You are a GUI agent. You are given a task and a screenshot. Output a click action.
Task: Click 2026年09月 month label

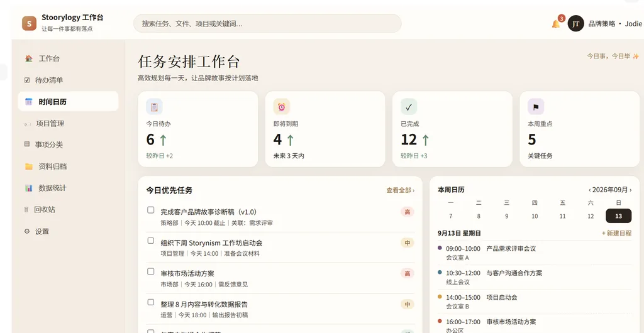(x=610, y=190)
